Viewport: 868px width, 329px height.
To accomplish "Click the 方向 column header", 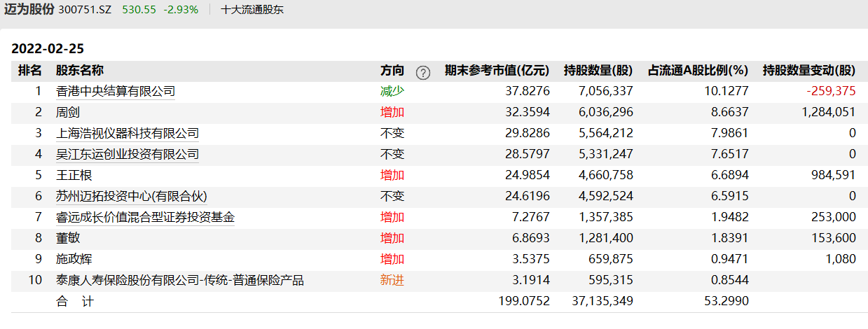I will (x=392, y=71).
